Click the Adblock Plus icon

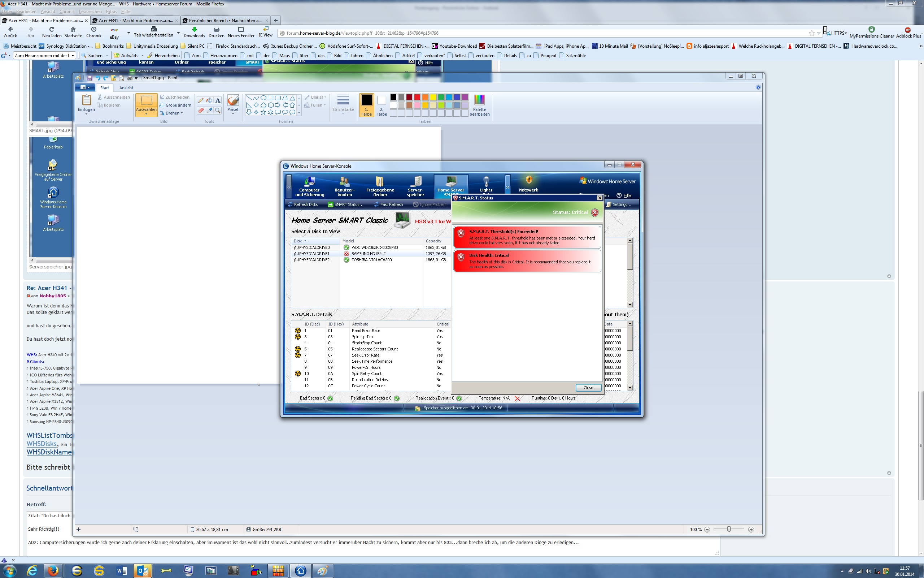[x=908, y=30]
